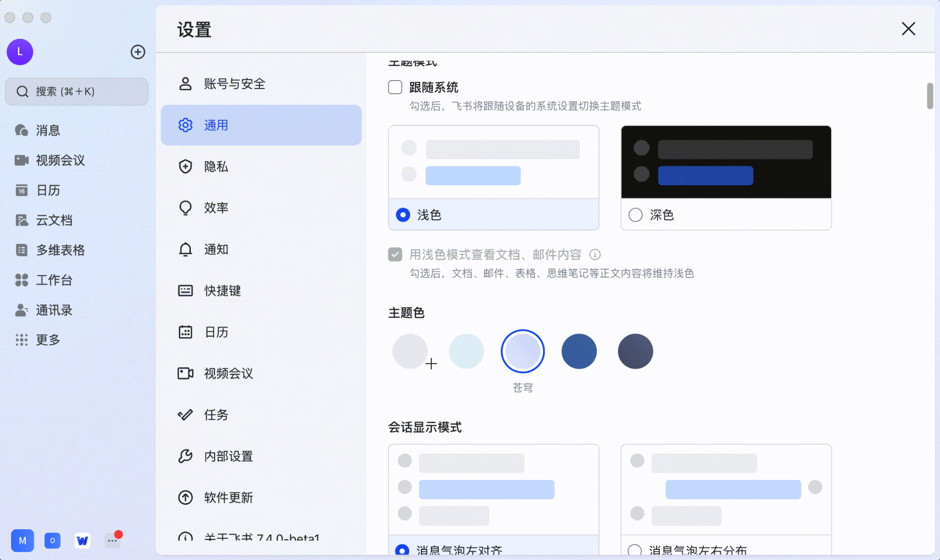Image resolution: width=940 pixels, height=560 pixels.
Task: Pick the dark teal theme color
Action: pos(579,352)
